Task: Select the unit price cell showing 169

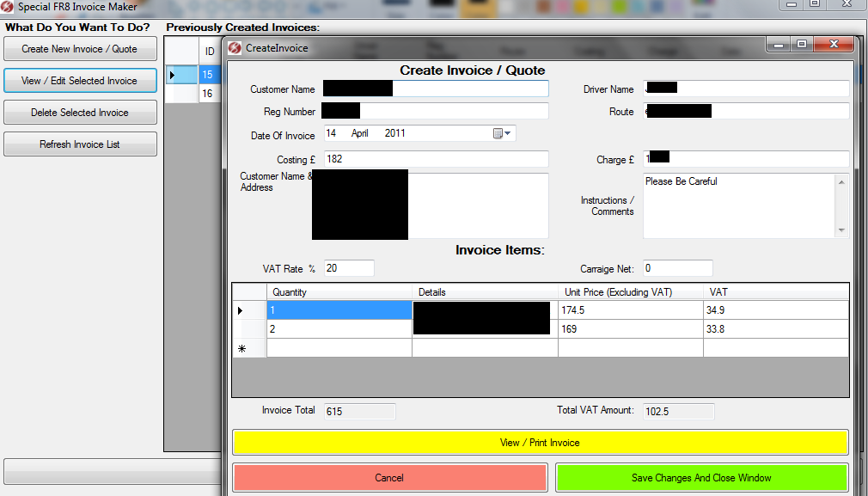Action: [x=630, y=329]
